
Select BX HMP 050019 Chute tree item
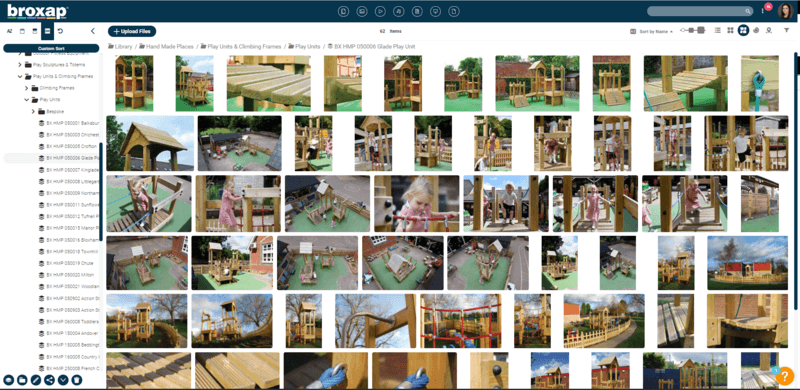click(x=66, y=263)
